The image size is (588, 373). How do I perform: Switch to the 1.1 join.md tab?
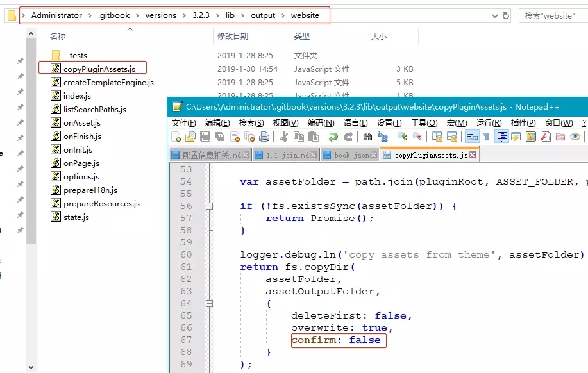[x=288, y=155]
